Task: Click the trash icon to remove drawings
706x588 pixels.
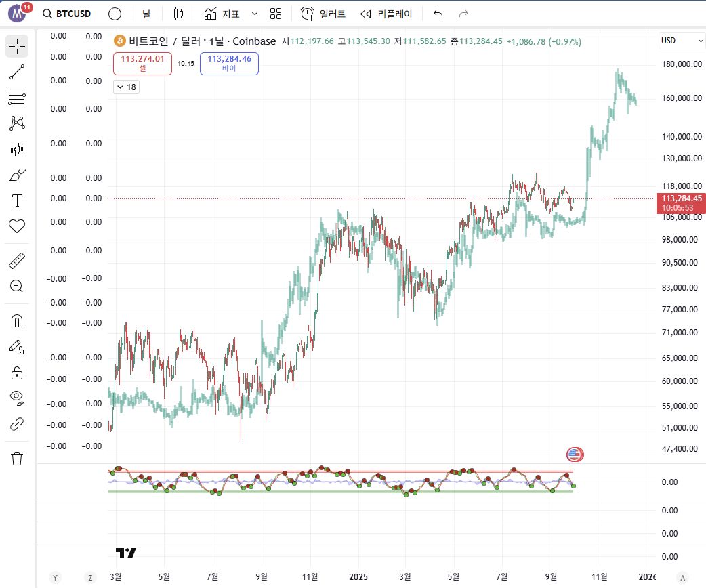Action: 17,459
